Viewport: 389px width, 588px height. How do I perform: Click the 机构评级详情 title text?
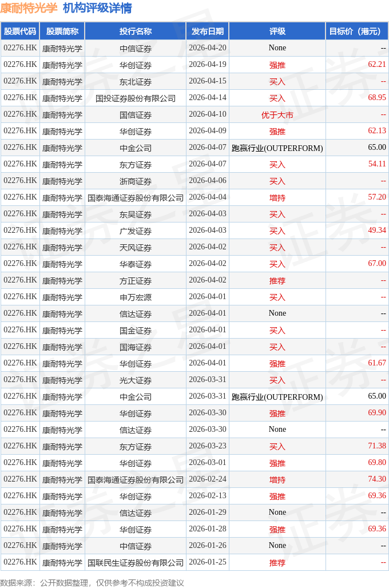click(x=97, y=8)
